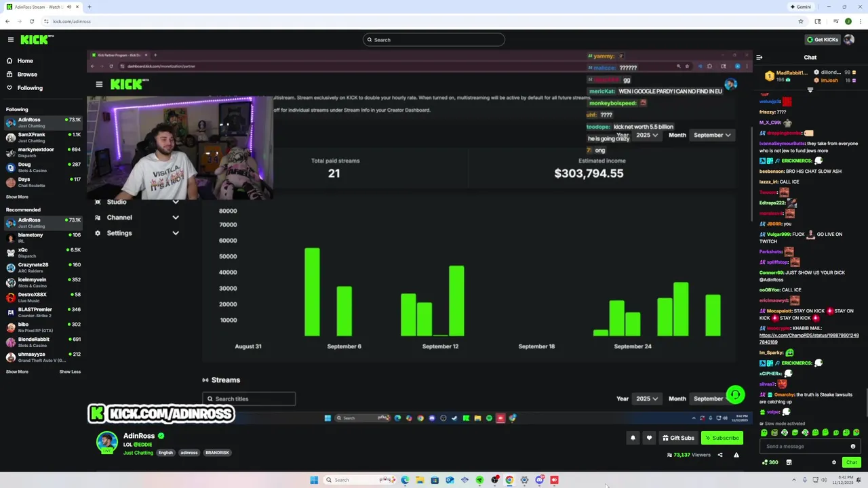
Task: Expand Settings menu in streamed dashboard
Action: point(137,233)
